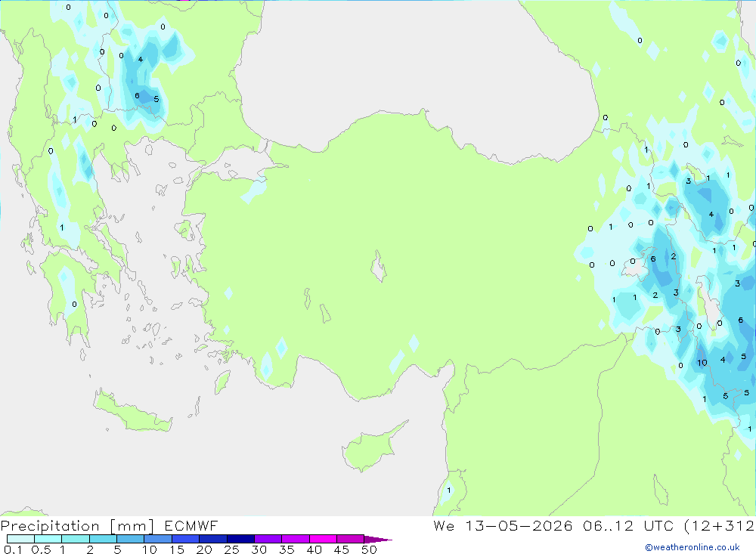Click the "06..12 UTC" time range text
The image size is (756, 554).
click(x=629, y=525)
